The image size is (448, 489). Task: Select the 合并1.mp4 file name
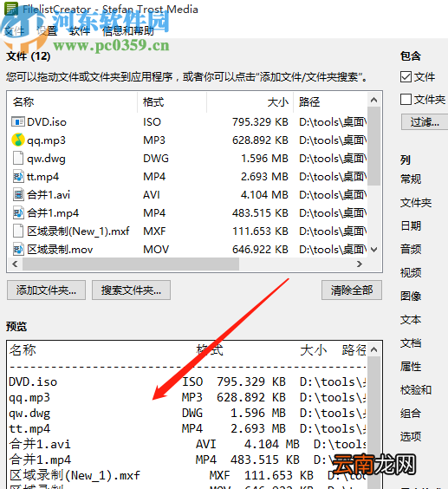point(53,213)
